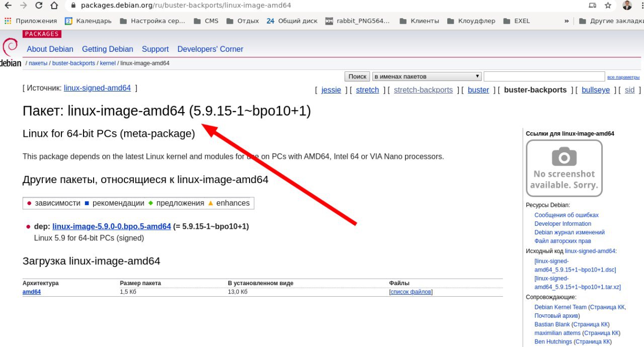Switch to stretch-backports distribution

[x=423, y=90]
